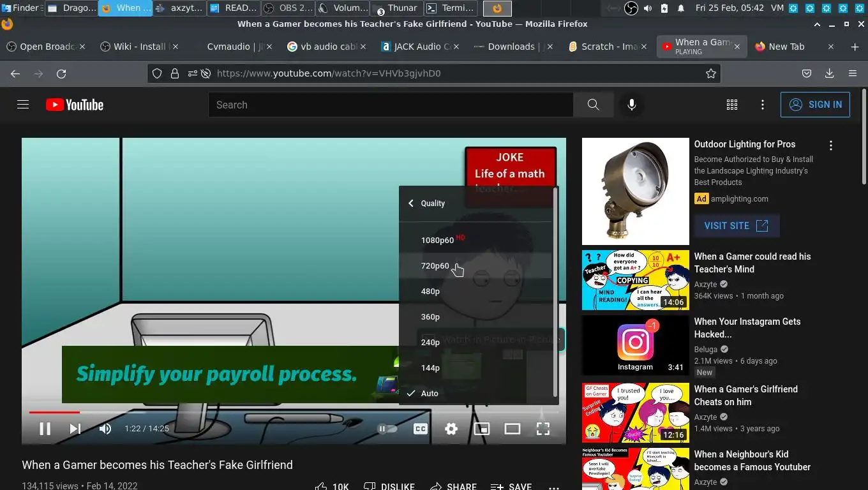Open ad options three-dot menu
The height and width of the screenshot is (490, 868).
tap(831, 145)
